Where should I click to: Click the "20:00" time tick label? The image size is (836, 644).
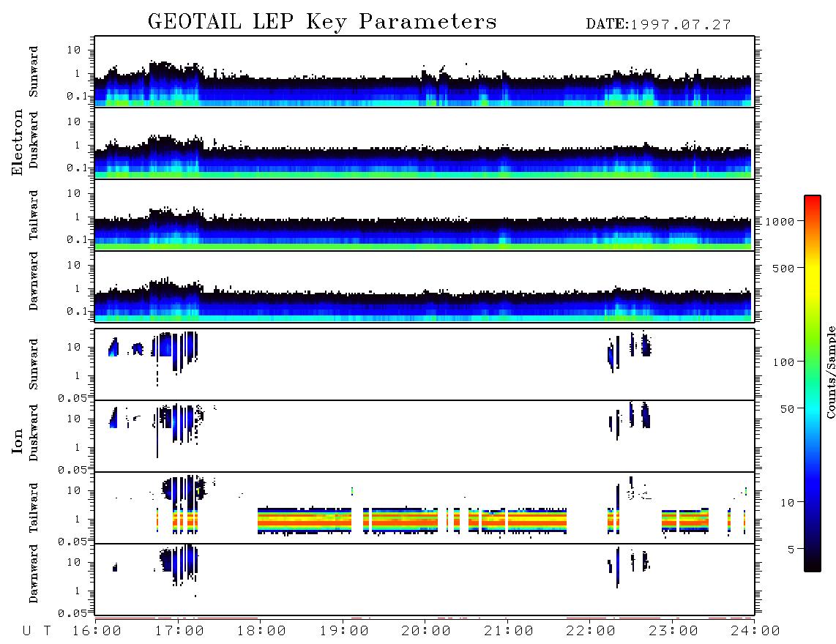click(426, 632)
